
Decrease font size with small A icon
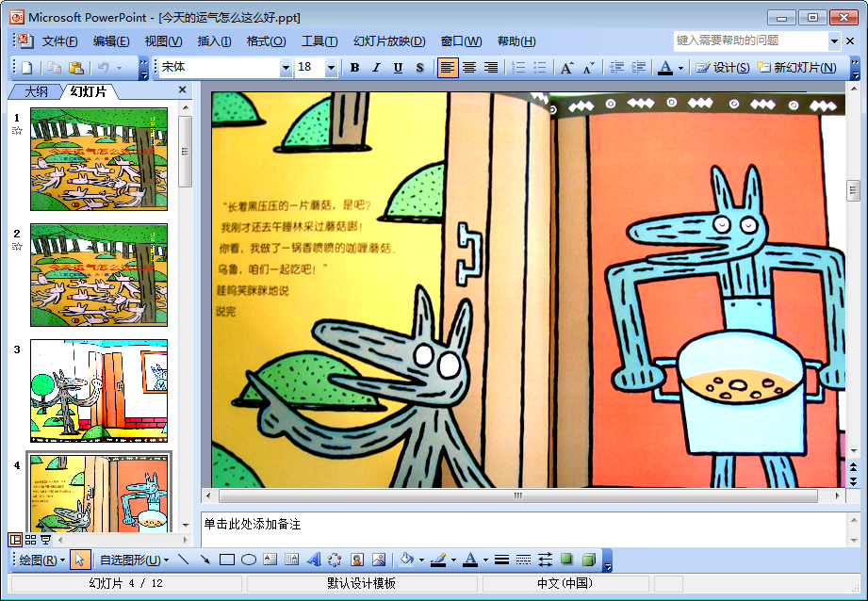click(x=588, y=68)
